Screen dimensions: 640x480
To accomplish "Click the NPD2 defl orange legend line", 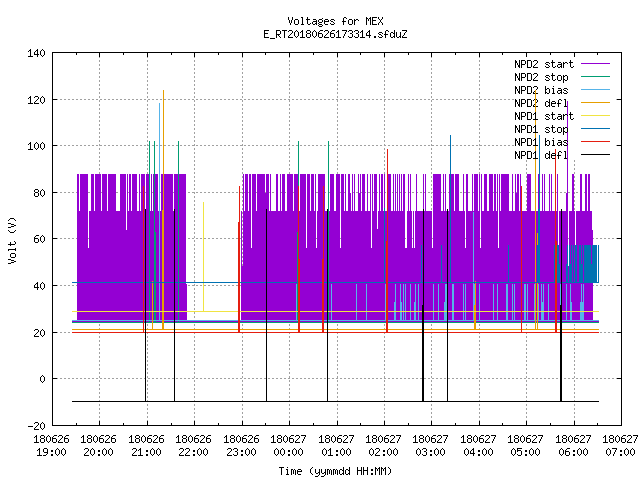I will pos(595,103).
